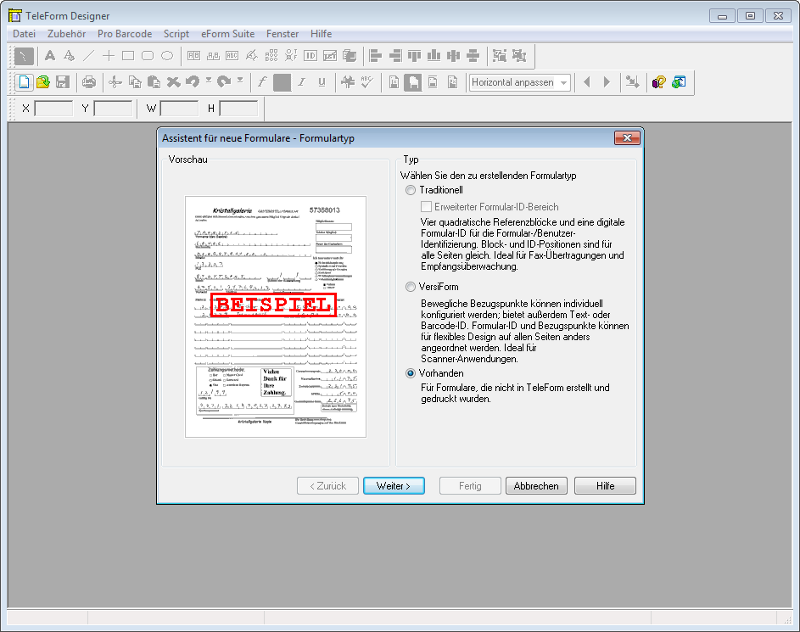Choose the VersiForm option
The image size is (800, 632).
pyautogui.click(x=410, y=286)
